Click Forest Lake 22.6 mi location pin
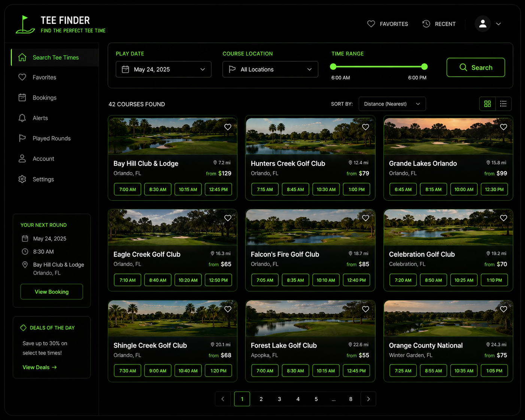 tap(350, 344)
